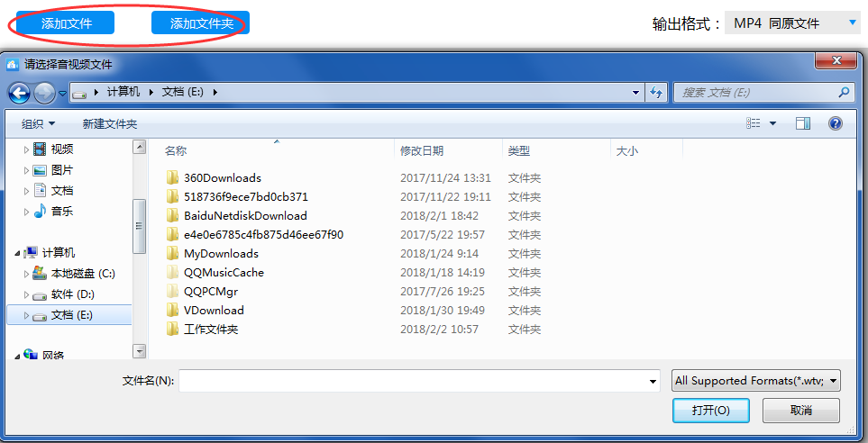This screenshot has width=868, height=443.
Task: Click 文档 (E:) in the address path
Action: pyautogui.click(x=183, y=92)
